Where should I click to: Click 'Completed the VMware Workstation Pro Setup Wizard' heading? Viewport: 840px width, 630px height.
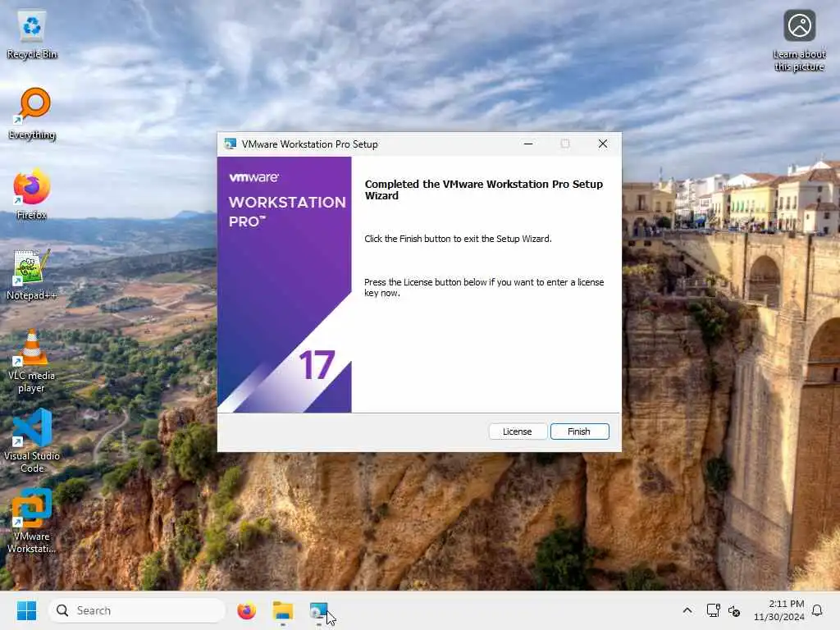[x=484, y=189]
